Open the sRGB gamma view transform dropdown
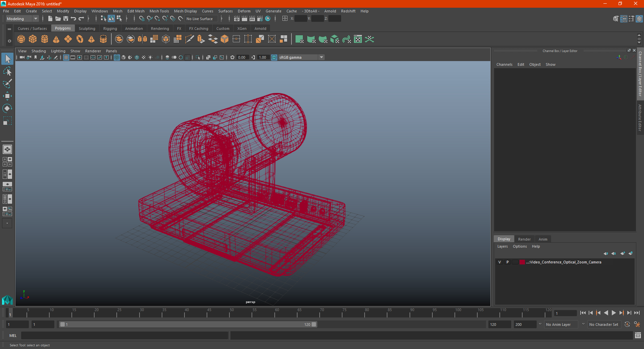The height and width of the screenshot is (349, 644). pos(301,57)
